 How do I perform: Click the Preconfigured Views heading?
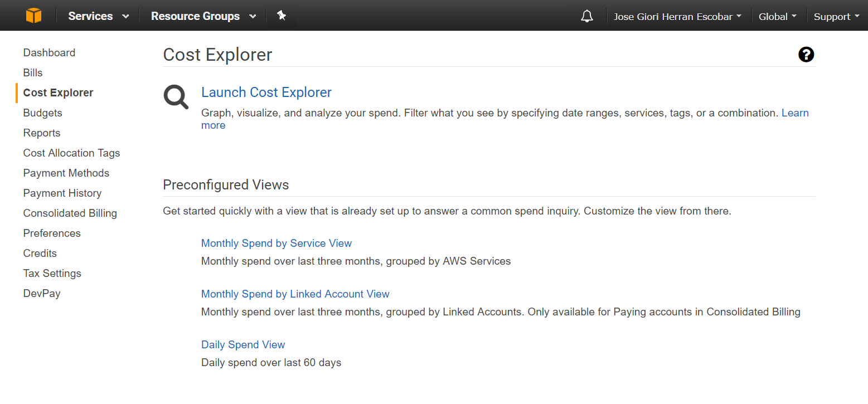(226, 185)
